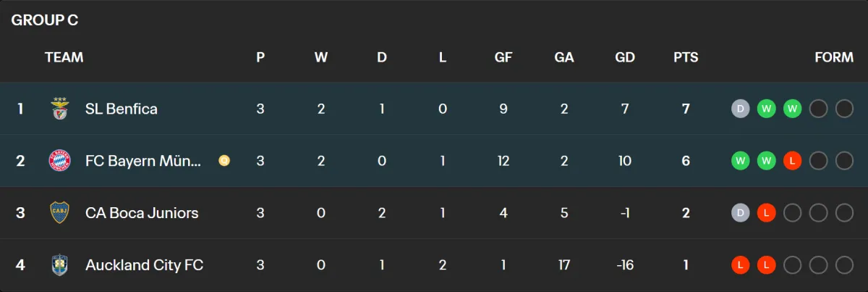The width and height of the screenshot is (868, 292).
Task: Click the CA Boca Juniors club crest
Action: (x=59, y=213)
